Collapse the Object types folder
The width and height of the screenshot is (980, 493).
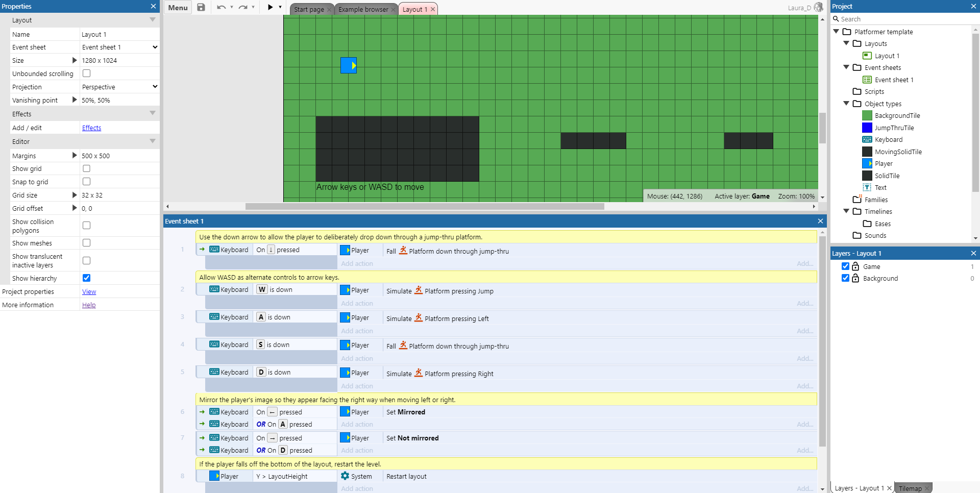point(846,104)
